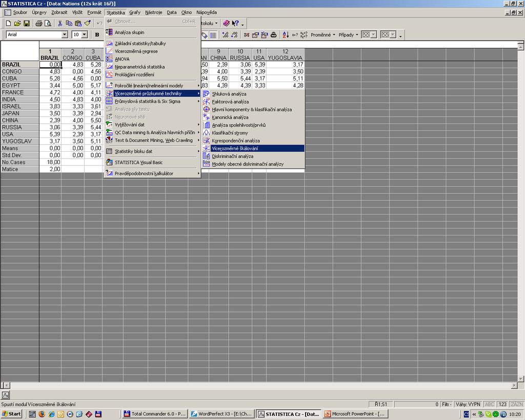
Task: Click the Klasifikační stromy tree icon
Action: [x=206, y=133]
